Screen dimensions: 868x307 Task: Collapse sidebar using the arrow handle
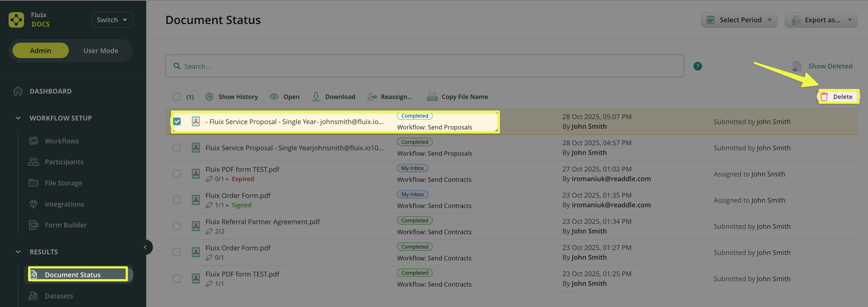pos(145,247)
